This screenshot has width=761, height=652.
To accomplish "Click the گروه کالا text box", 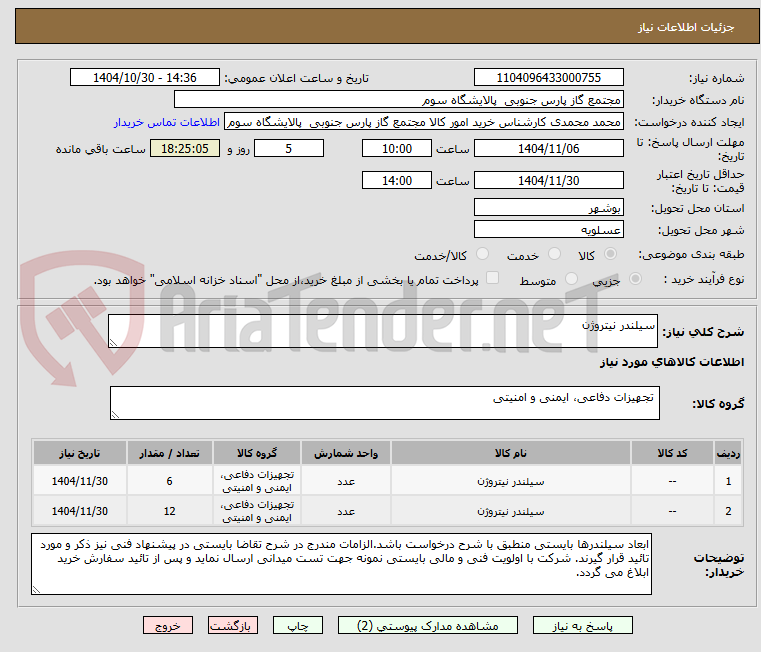I will [x=384, y=403].
